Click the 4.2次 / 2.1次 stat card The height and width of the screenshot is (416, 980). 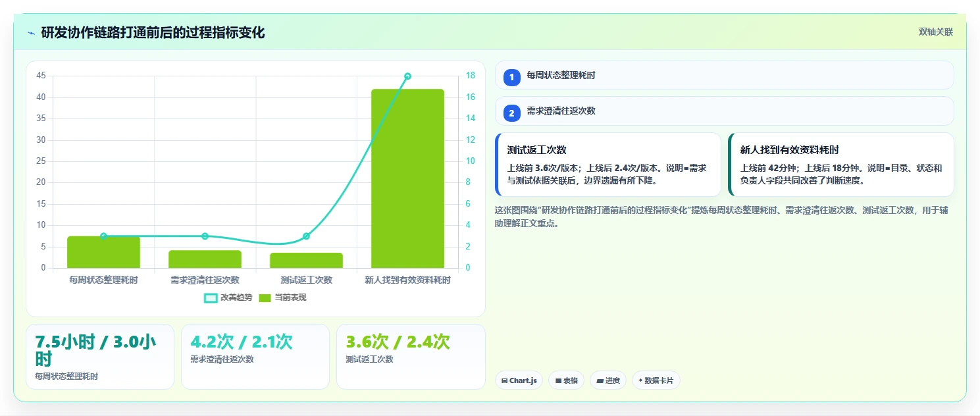tap(255, 357)
